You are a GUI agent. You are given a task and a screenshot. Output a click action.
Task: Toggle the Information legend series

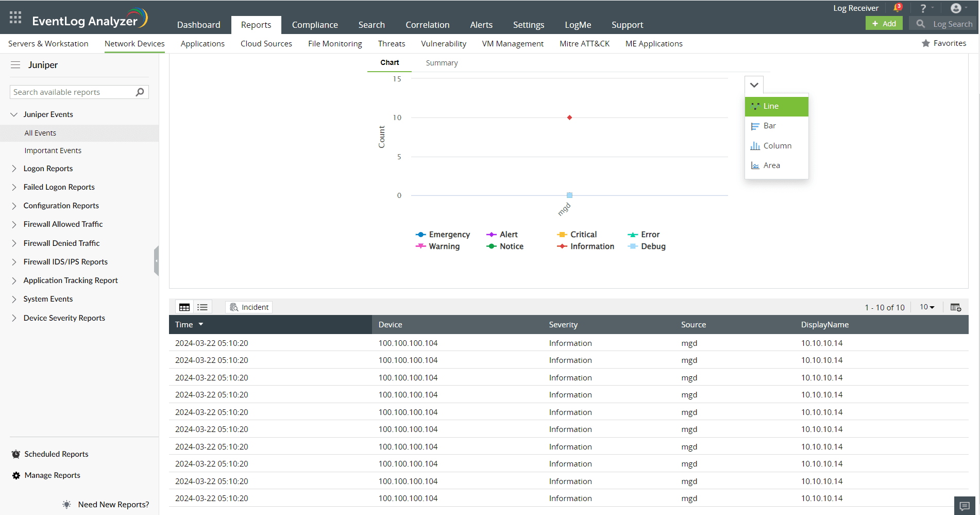585,246
